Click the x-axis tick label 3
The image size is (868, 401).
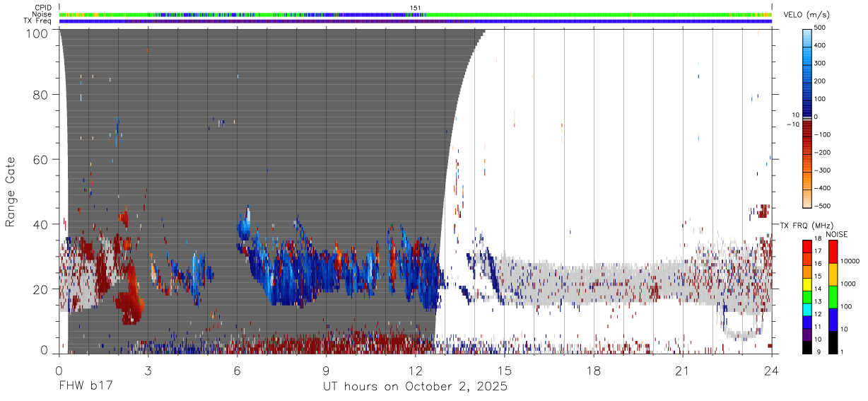coord(148,371)
